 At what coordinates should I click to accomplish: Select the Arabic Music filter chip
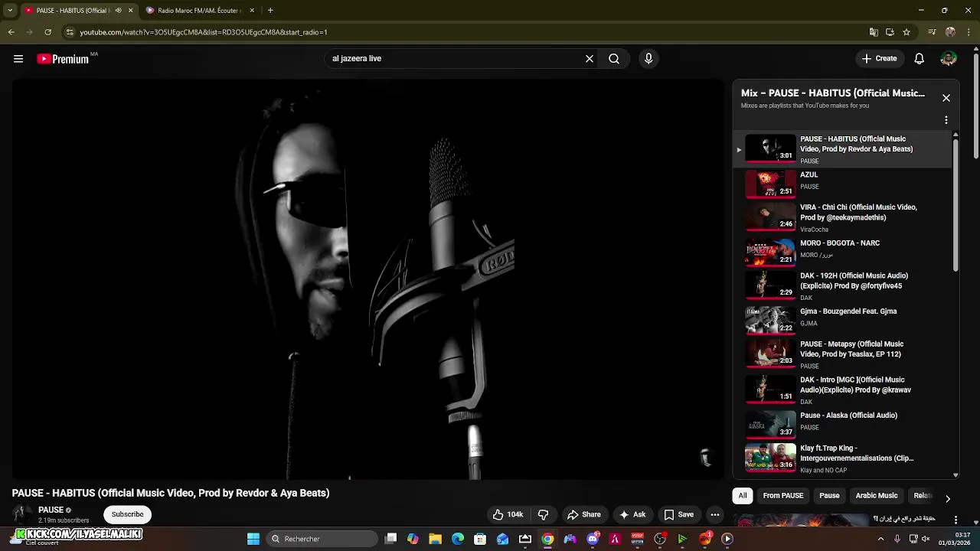point(877,496)
